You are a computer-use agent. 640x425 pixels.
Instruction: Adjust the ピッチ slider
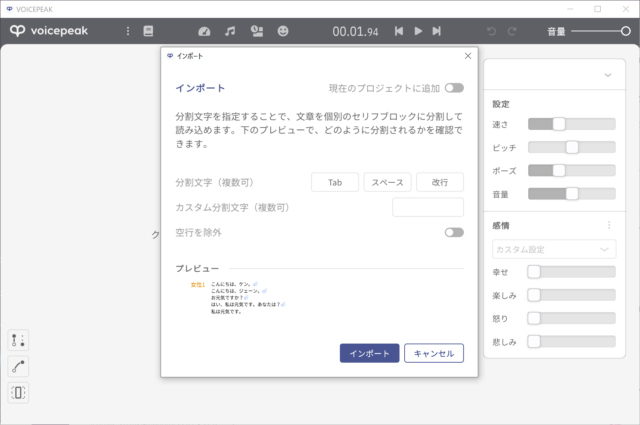point(571,147)
